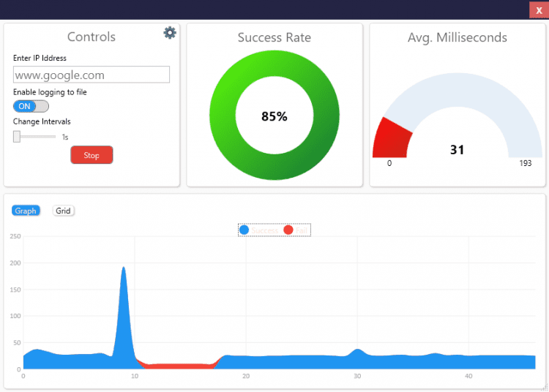Click the blue Success legend dot

click(x=244, y=230)
